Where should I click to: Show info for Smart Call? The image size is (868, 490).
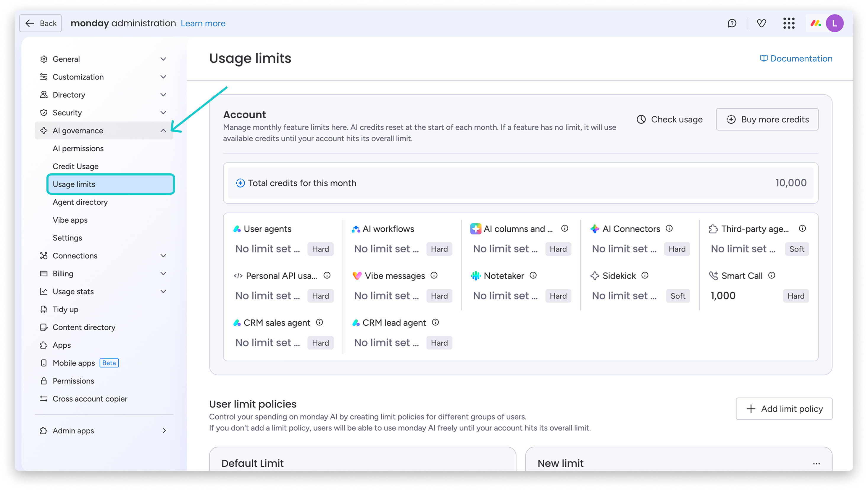[772, 275]
